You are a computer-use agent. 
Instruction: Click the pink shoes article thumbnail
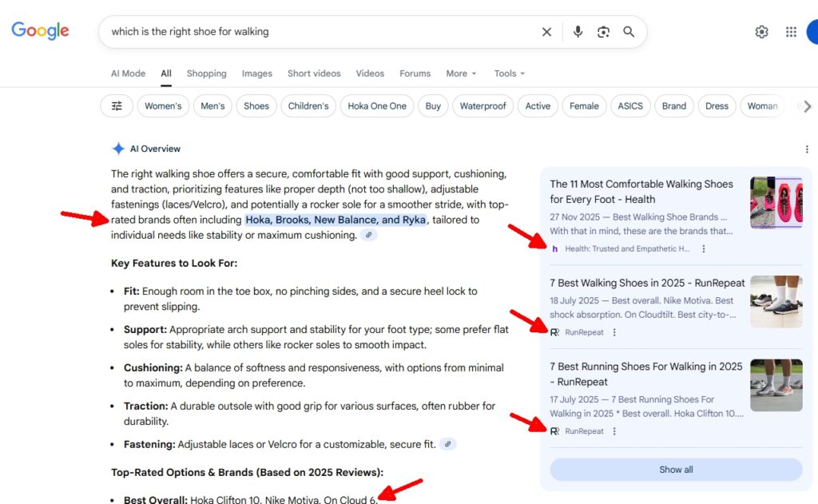[776, 203]
